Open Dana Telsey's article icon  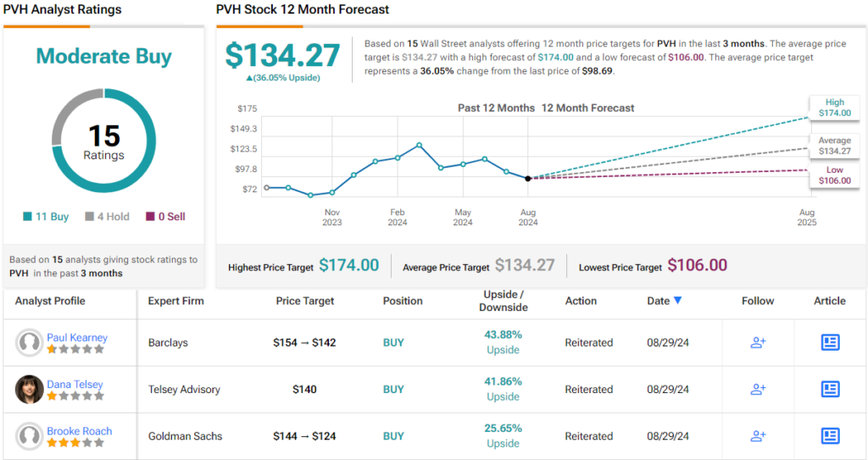pos(830,390)
